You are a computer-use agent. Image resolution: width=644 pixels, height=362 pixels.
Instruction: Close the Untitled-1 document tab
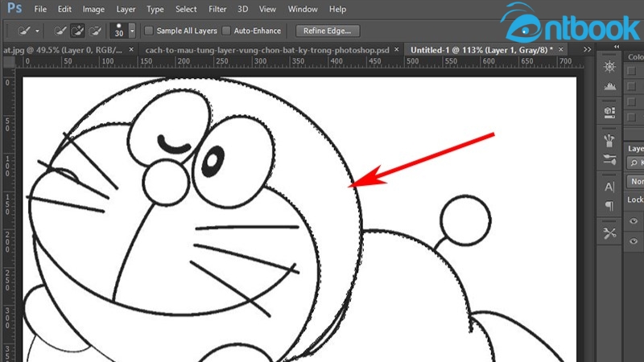(560, 49)
